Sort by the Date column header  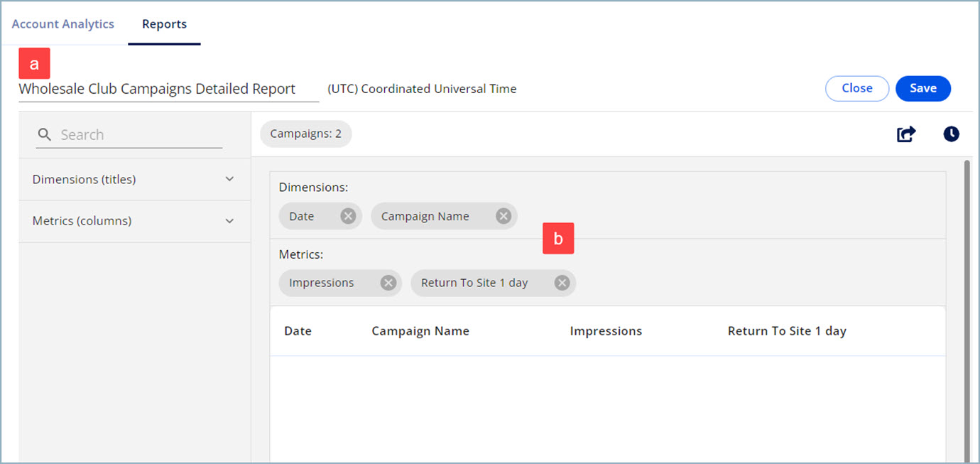click(298, 331)
